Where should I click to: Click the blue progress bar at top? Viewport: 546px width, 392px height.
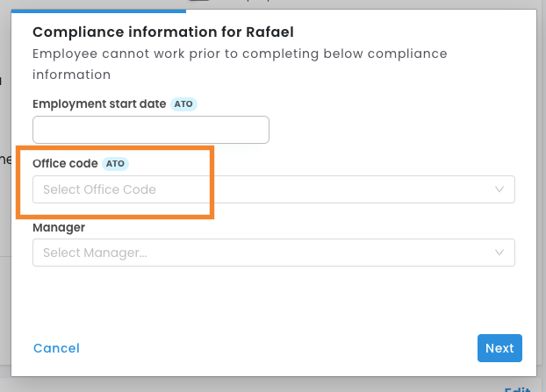pos(98,11)
